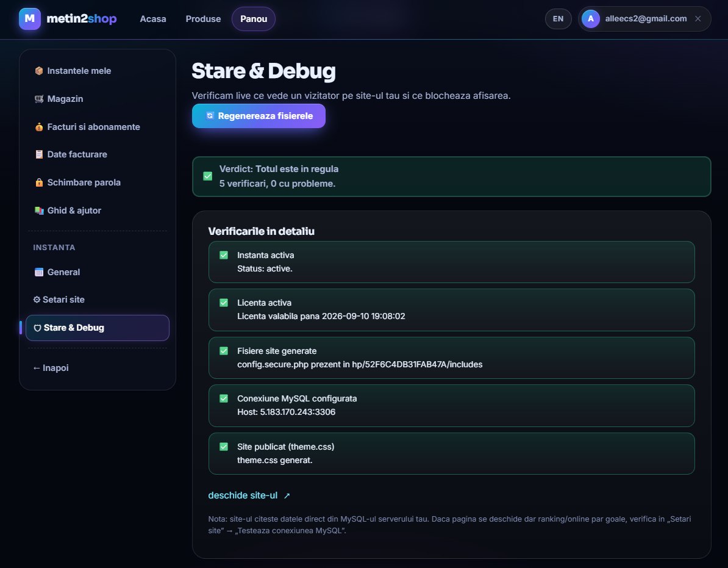Screen dimensions: 728x568
Task: Click the metin2shop M logo icon
Action: (x=30, y=18)
